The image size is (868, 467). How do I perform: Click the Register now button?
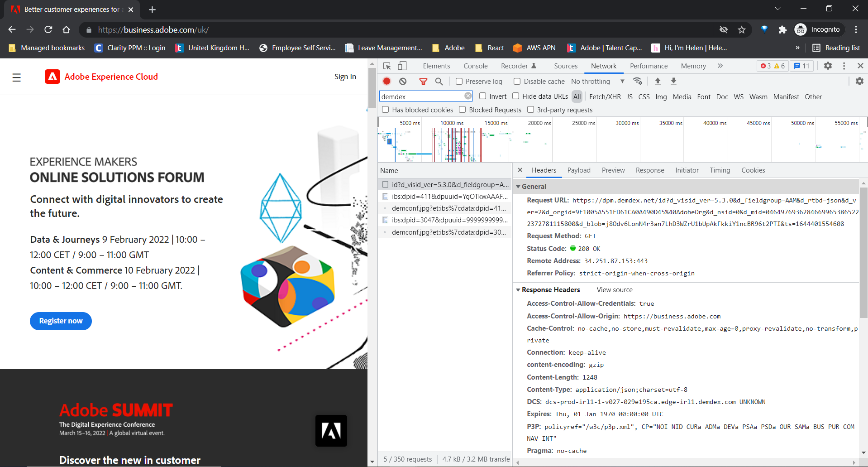pyautogui.click(x=60, y=321)
